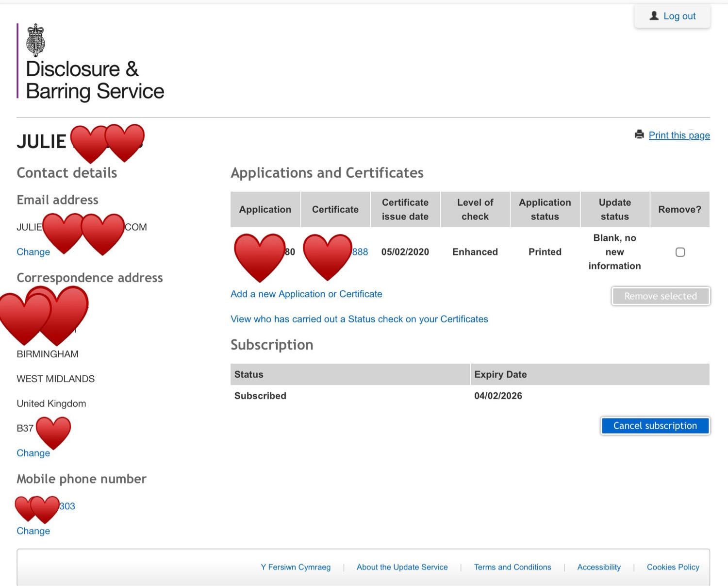Switch to Y Fersiwn Cymraeg
Viewport: 728px width, 586px height.
tap(296, 567)
